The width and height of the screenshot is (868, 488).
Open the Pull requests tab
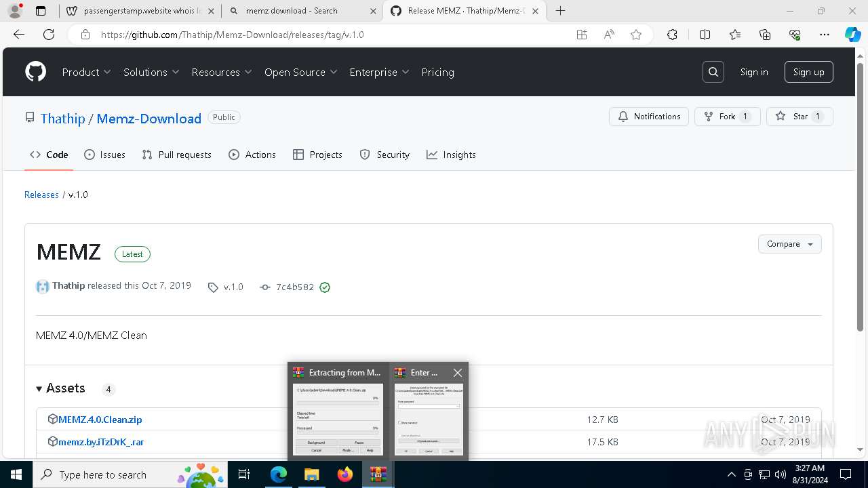[x=176, y=155]
